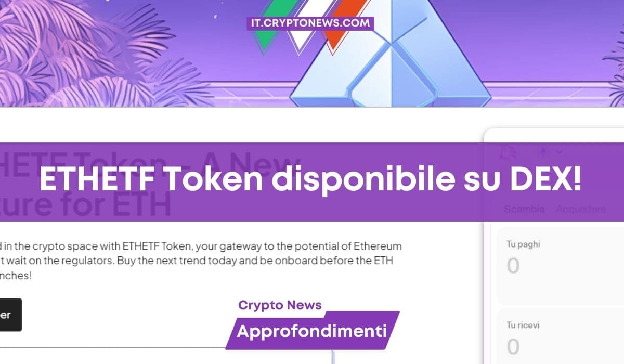Screen dimensions: 624x364
Task: Switch to the Scambia tab
Action: (524, 209)
